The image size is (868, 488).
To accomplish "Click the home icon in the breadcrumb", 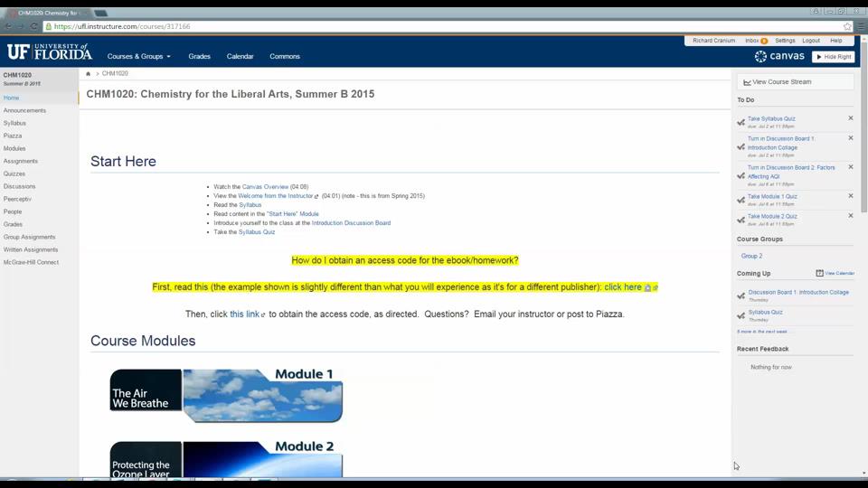I will [88, 73].
